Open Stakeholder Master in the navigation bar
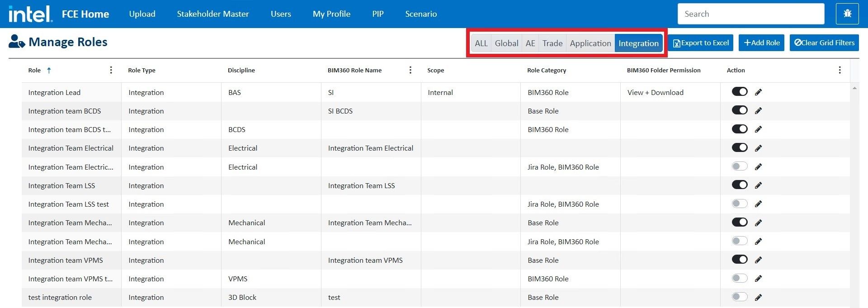 212,14
